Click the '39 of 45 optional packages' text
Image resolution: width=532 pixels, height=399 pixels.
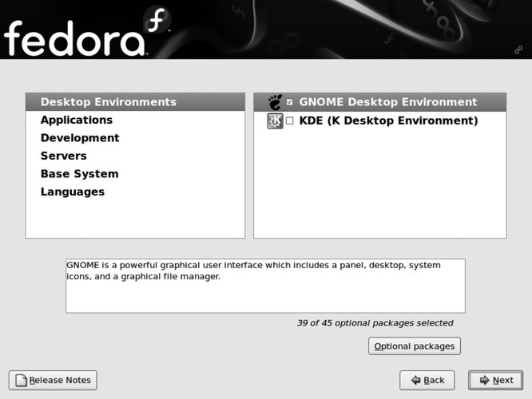point(375,323)
